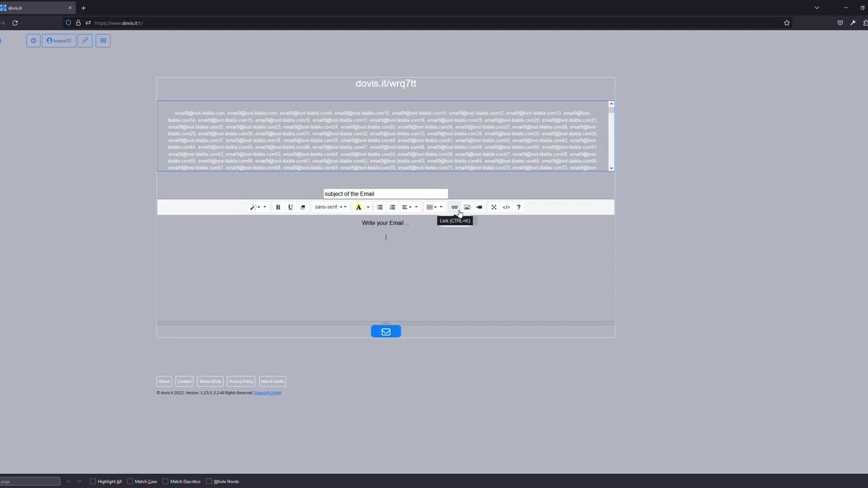Image resolution: width=868 pixels, height=488 pixels.
Task: Insert an ordered numbered list
Action: [392, 207]
